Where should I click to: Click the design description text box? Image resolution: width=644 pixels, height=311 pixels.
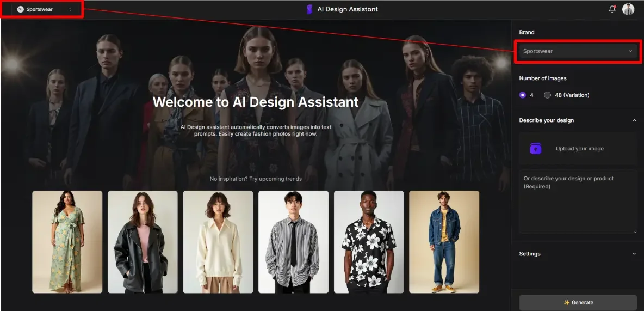(578, 202)
